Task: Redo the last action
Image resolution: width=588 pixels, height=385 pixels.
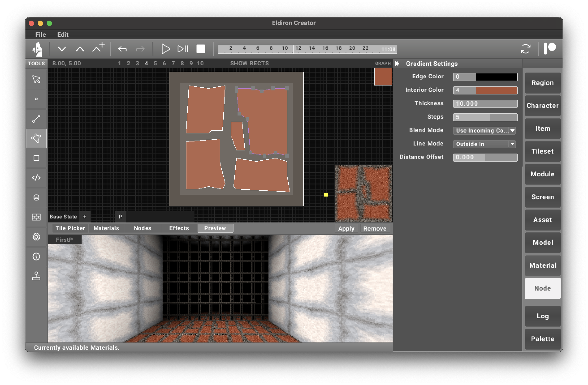Action: pos(140,49)
